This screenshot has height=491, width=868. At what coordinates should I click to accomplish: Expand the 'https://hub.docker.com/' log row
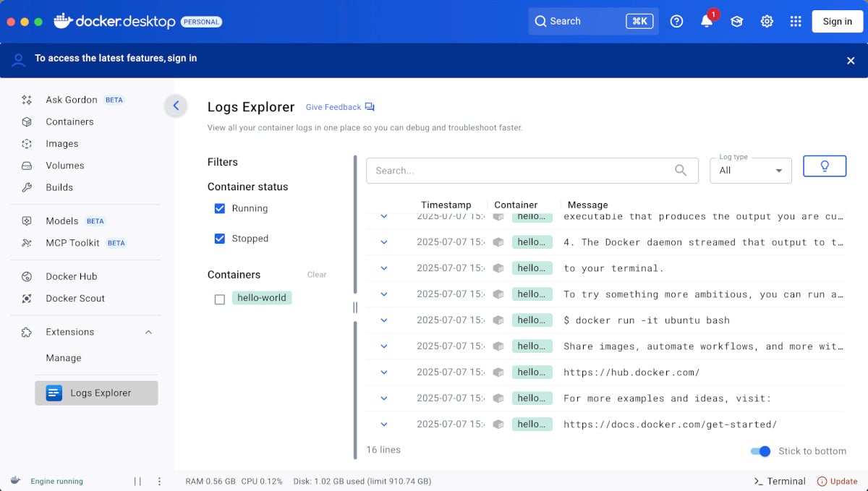pyautogui.click(x=384, y=372)
